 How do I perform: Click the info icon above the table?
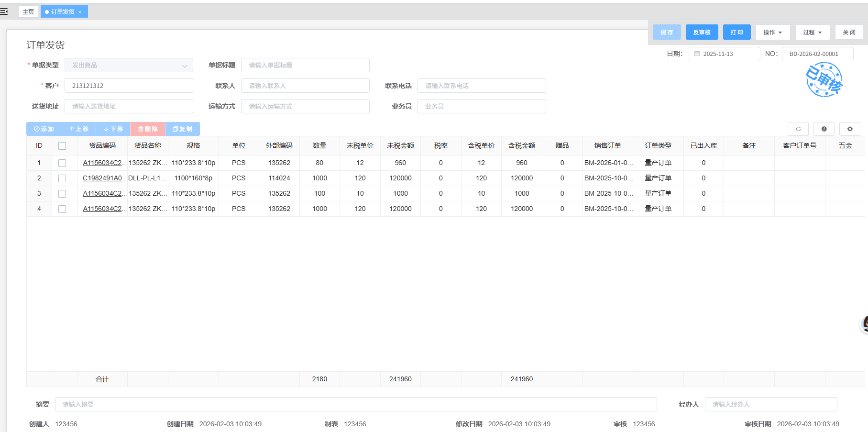pyautogui.click(x=824, y=129)
